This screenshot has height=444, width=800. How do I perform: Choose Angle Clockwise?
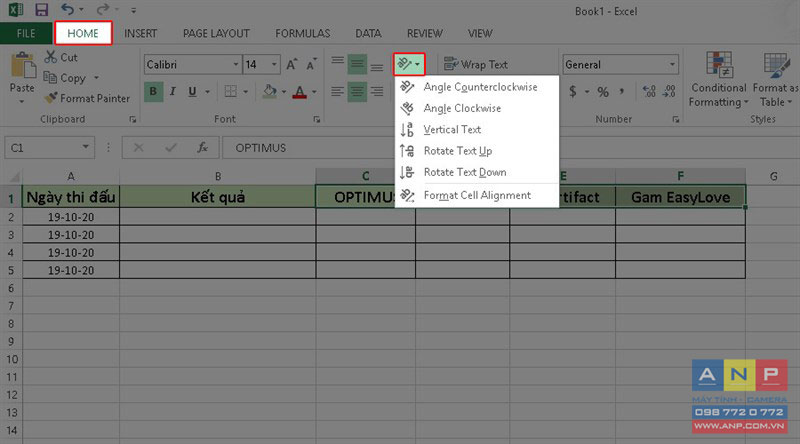click(477, 108)
